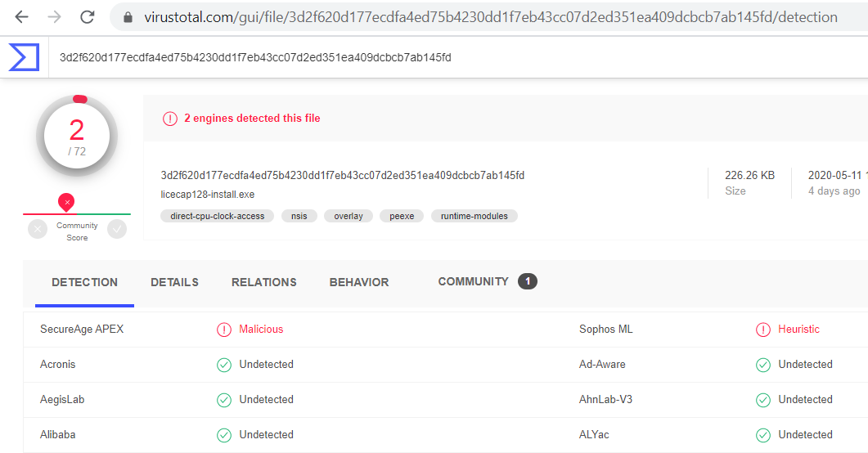Vote harmless with the checkmark community score button
Viewport: 868px width, 453px height.
pos(117,229)
